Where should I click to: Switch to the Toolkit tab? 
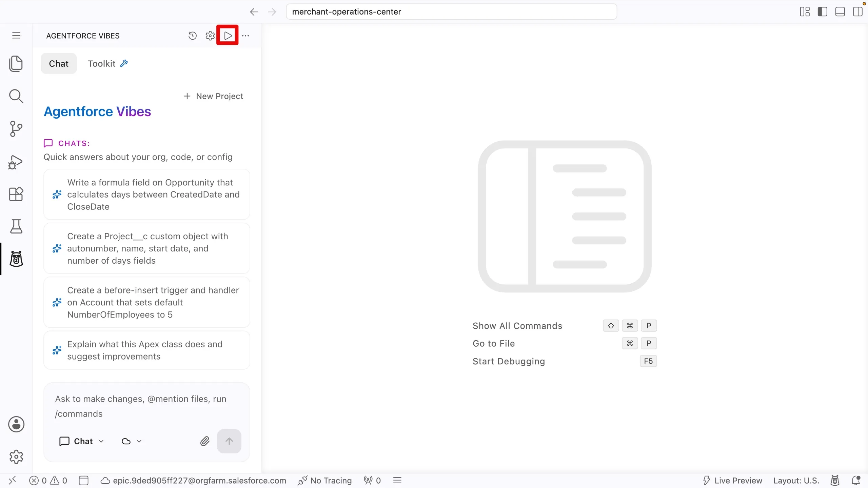108,63
